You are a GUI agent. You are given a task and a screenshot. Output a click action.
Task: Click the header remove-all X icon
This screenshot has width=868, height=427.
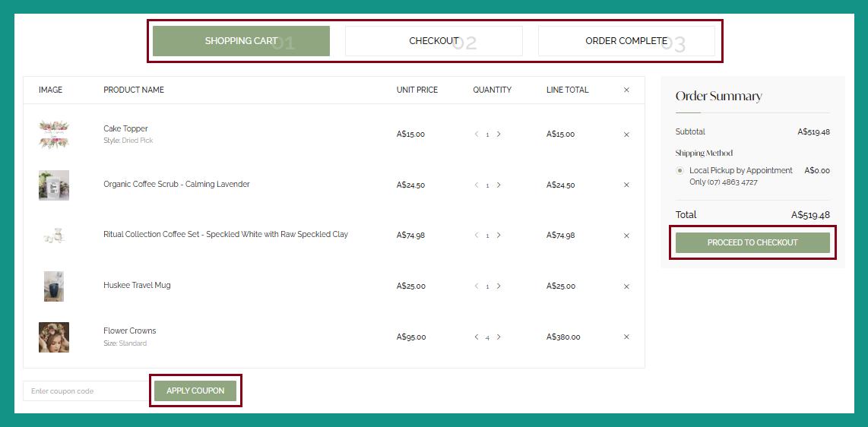coord(626,90)
